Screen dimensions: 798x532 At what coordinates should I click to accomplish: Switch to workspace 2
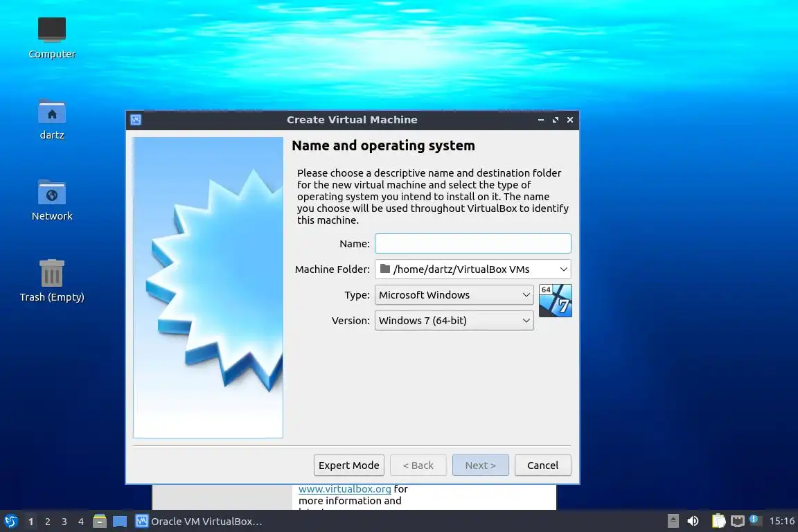point(47,522)
